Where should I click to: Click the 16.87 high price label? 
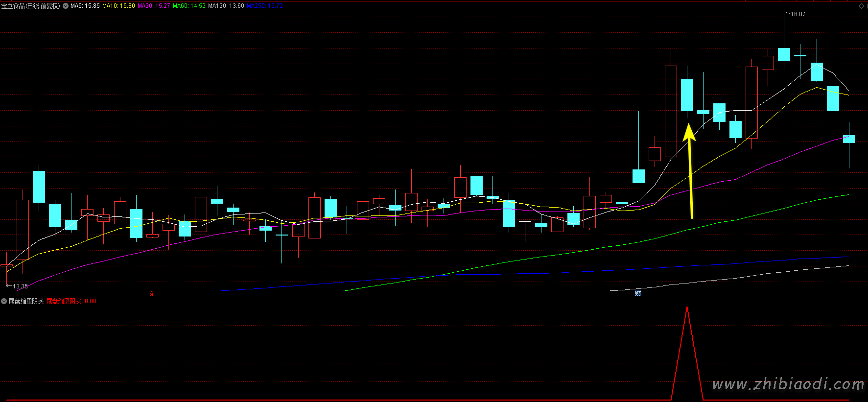[x=798, y=14]
